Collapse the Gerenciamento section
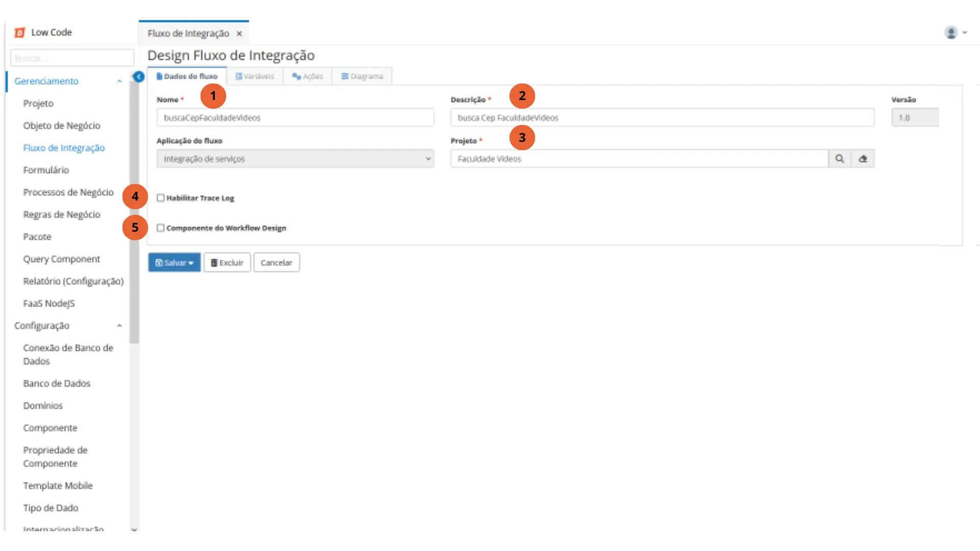The image size is (980, 551). click(x=119, y=81)
